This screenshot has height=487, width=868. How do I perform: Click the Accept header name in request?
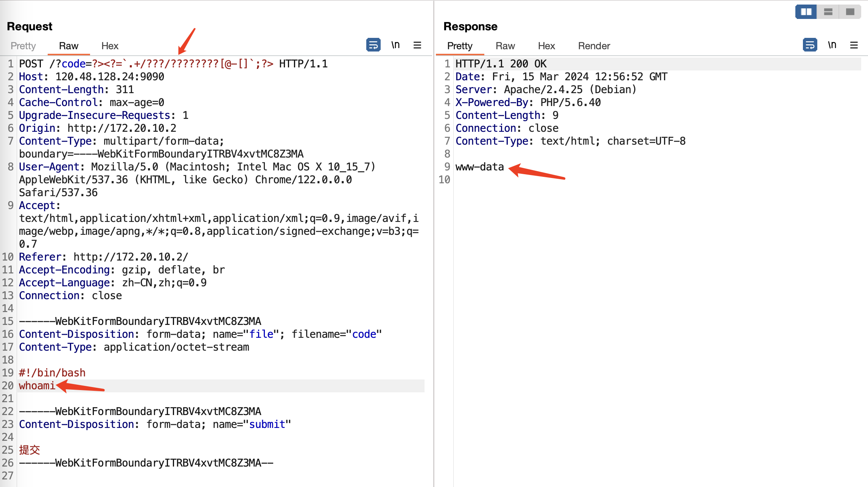tap(37, 205)
